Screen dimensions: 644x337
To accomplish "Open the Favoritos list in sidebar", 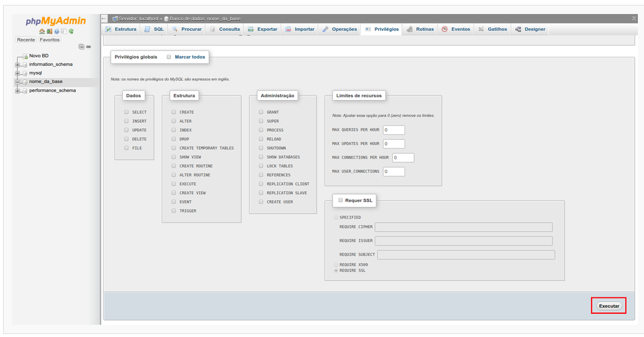I will (x=50, y=40).
